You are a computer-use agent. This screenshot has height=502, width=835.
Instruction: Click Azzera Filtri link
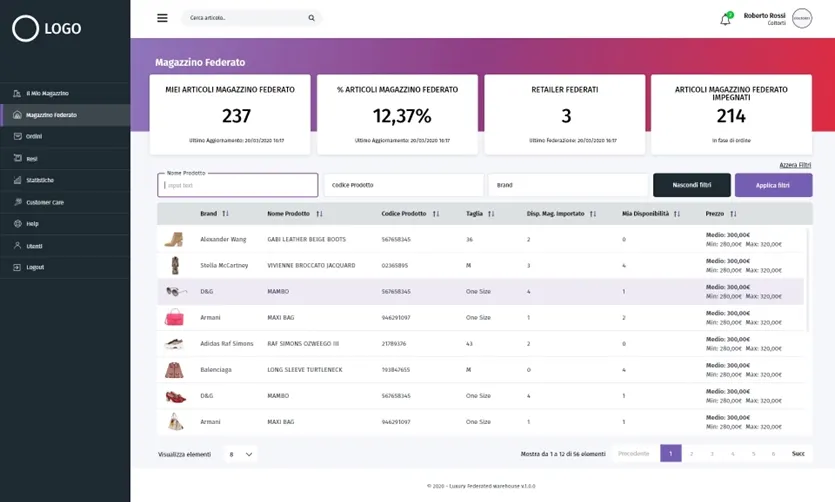click(x=796, y=165)
